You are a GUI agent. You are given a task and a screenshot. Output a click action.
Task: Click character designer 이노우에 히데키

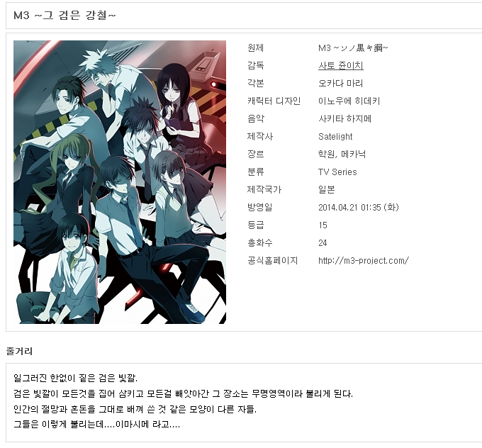pyautogui.click(x=349, y=101)
